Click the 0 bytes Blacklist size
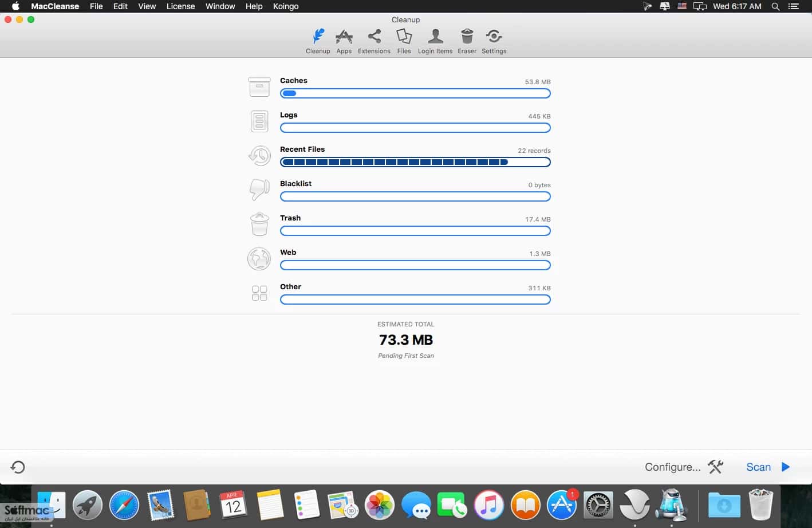Viewport: 812px width, 528px height. [x=539, y=185]
